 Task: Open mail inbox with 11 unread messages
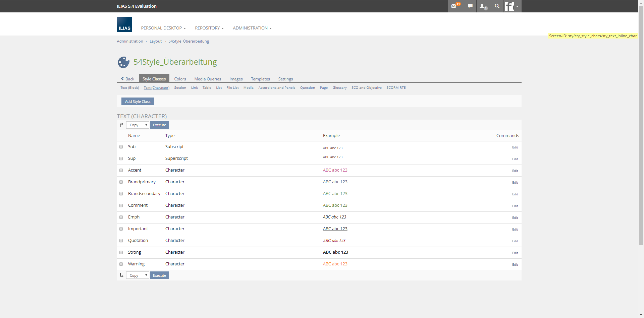455,6
